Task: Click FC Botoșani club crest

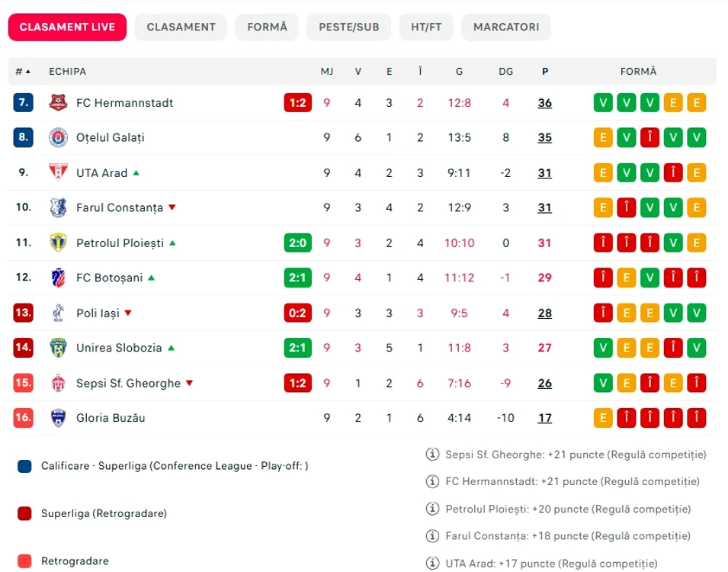Action: (58, 278)
